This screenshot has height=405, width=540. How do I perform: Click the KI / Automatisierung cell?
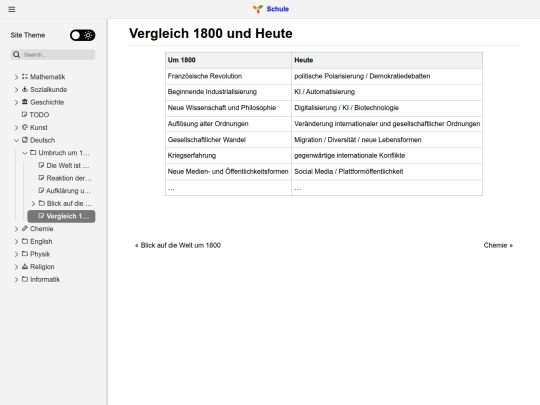[387, 92]
